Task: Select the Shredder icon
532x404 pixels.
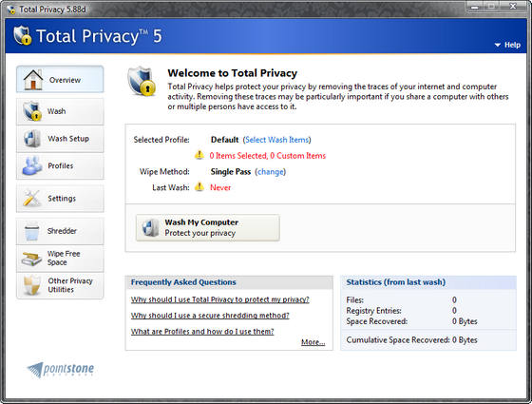Action: point(32,231)
